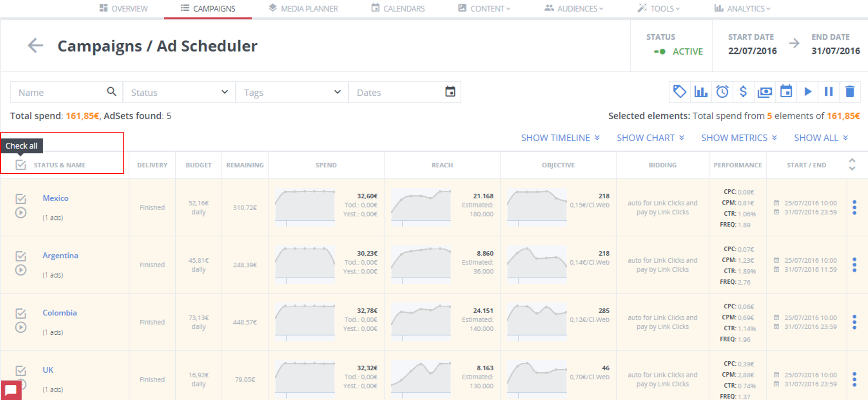The width and height of the screenshot is (868, 400).
Task: Open the tag icon in action toolbar
Action: pyautogui.click(x=679, y=92)
